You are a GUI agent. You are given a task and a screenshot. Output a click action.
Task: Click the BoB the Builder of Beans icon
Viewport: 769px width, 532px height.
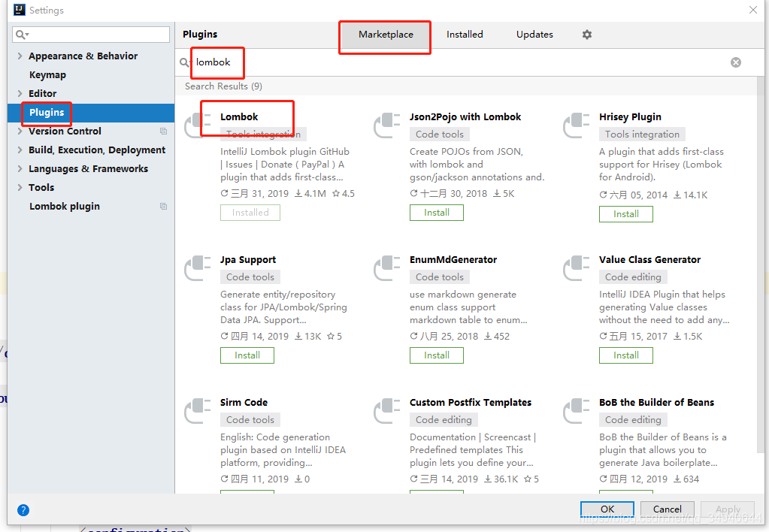click(576, 410)
